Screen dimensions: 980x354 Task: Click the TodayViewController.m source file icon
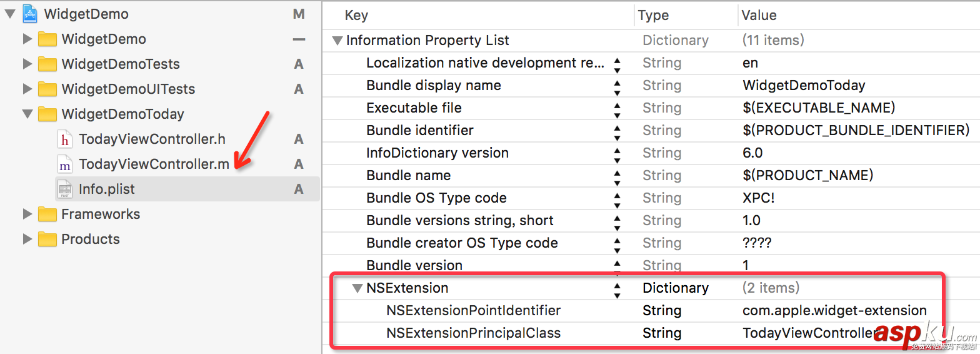pyautogui.click(x=64, y=164)
